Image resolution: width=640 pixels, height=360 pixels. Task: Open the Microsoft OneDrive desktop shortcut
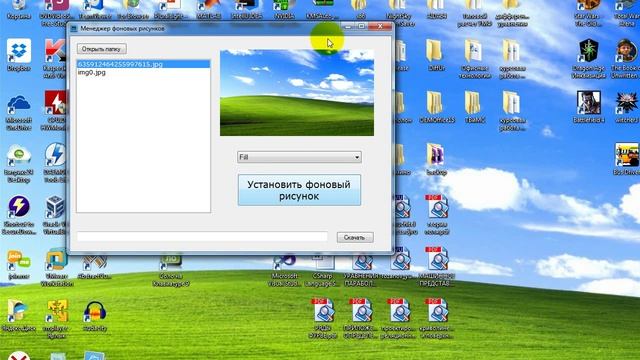(19, 111)
